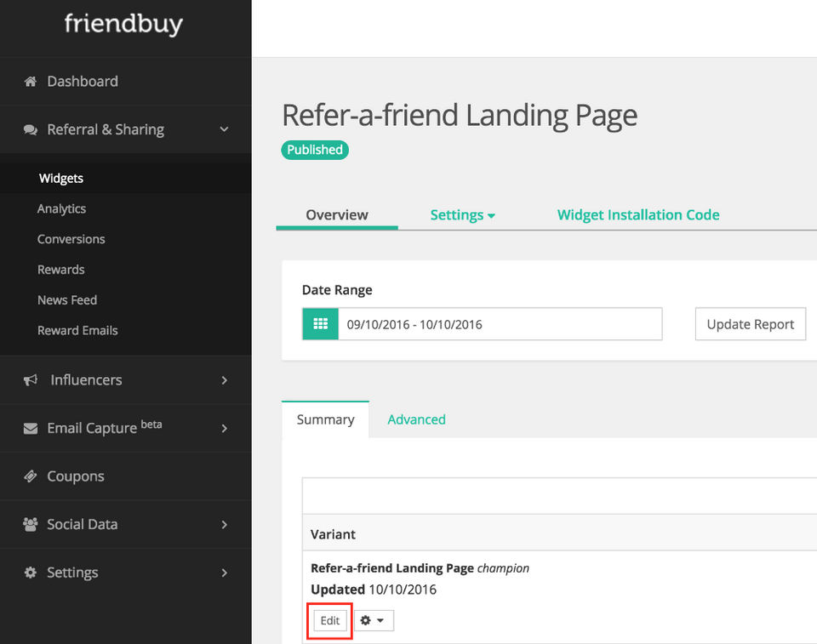The width and height of the screenshot is (817, 644).
Task: Expand the Influencers submenu arrow
Action: 224,380
